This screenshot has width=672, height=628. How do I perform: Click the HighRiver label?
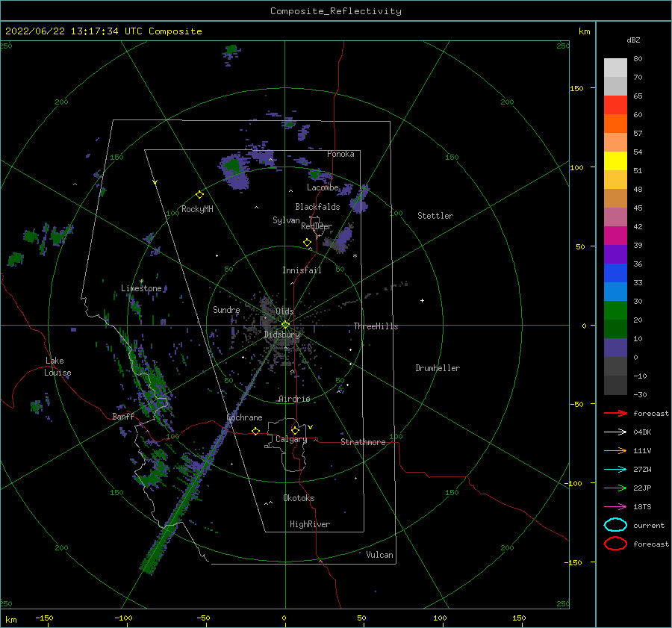pos(310,524)
